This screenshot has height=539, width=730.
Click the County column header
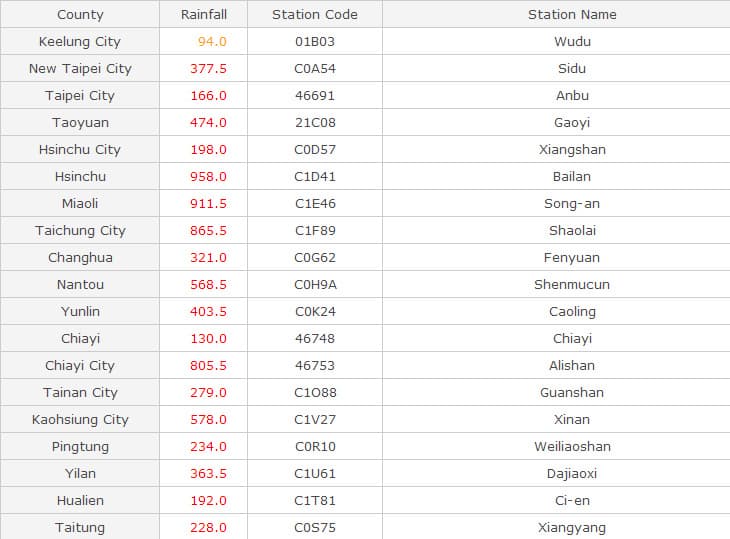pyautogui.click(x=80, y=14)
